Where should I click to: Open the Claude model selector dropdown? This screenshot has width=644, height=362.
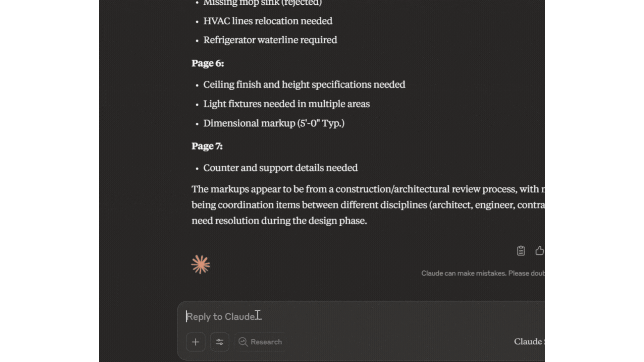[x=529, y=342]
